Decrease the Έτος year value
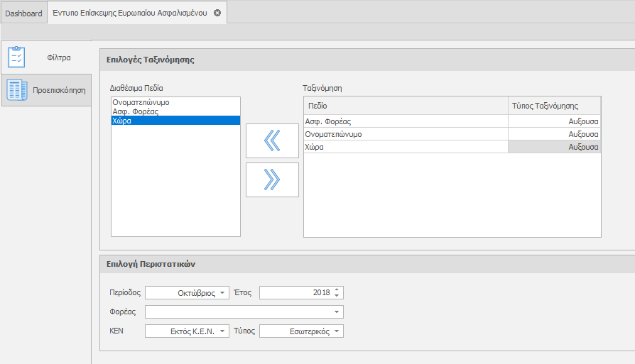 [337, 296]
